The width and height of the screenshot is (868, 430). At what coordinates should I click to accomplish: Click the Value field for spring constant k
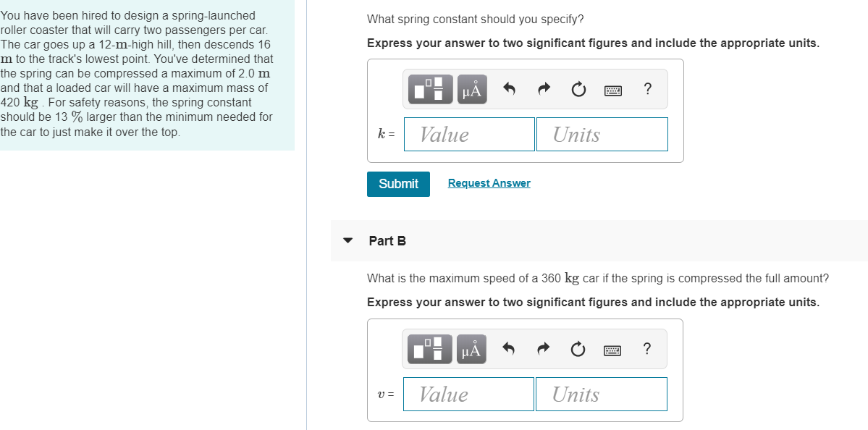pyautogui.click(x=468, y=134)
